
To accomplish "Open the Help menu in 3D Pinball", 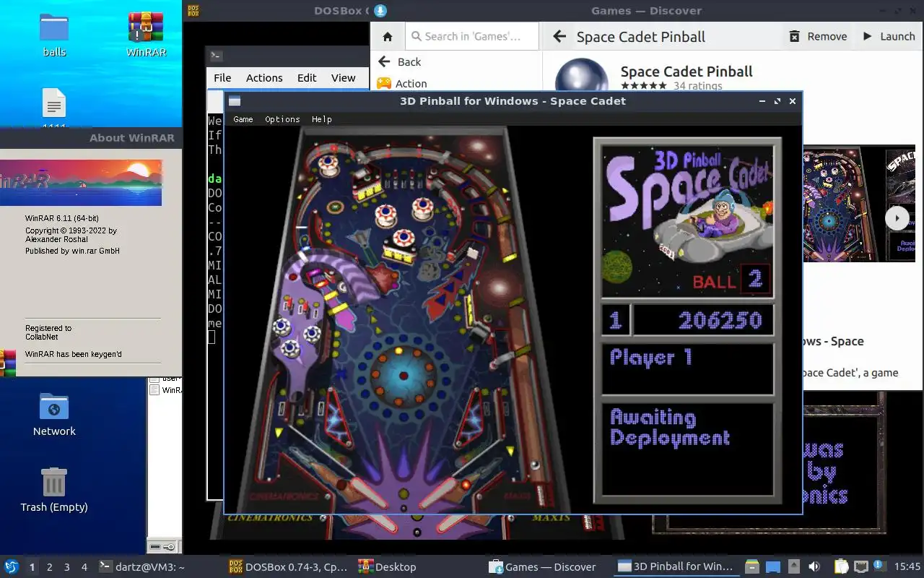I will (x=322, y=119).
